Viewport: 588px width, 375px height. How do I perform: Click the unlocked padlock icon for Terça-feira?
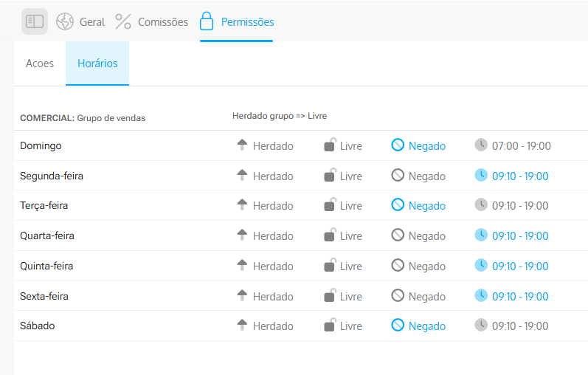click(330, 205)
